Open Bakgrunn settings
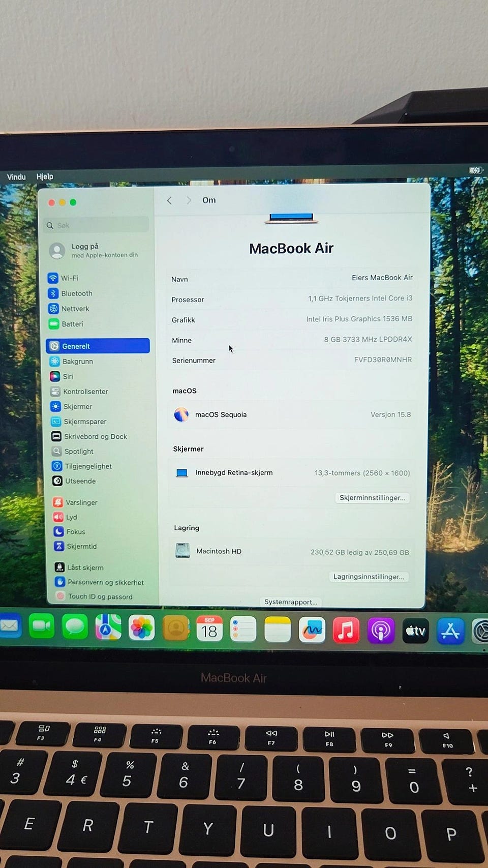The width and height of the screenshot is (488, 868). [72, 361]
